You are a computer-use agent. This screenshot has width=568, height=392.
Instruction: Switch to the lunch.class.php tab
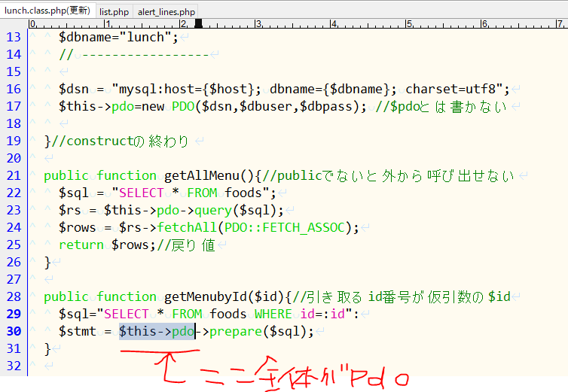point(47,11)
